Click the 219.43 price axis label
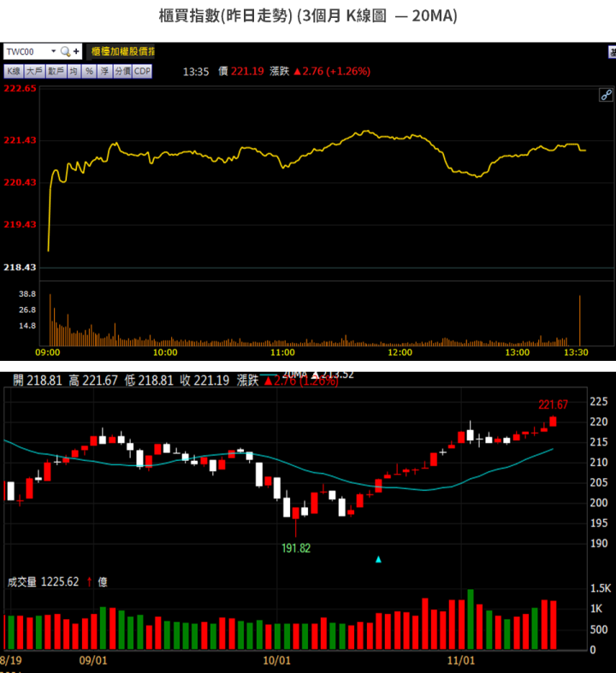616x673 pixels. (x=20, y=225)
